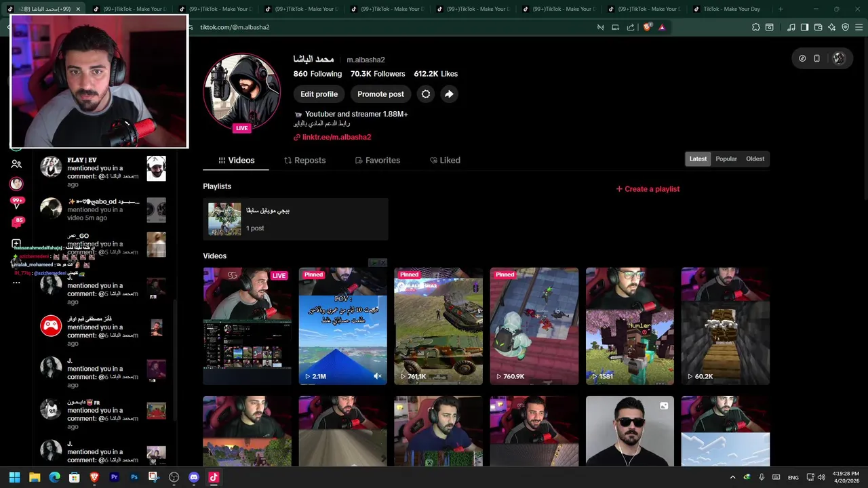Click the Edit profile button

coord(319,94)
